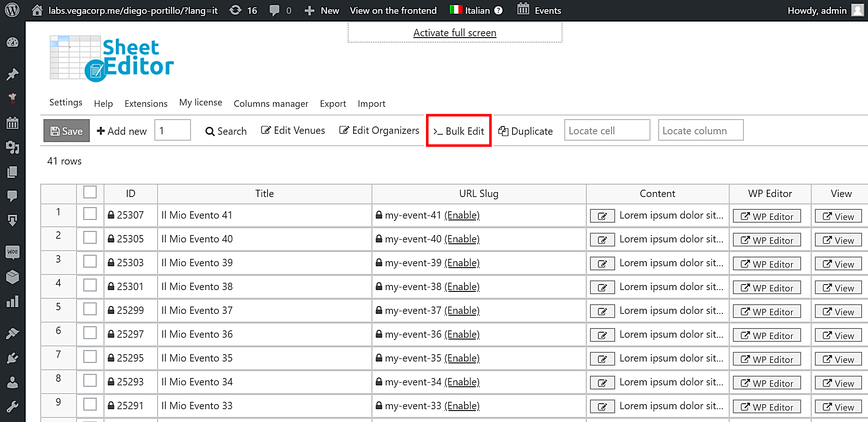
Task: Open the Extensions menu item
Action: pyautogui.click(x=146, y=103)
